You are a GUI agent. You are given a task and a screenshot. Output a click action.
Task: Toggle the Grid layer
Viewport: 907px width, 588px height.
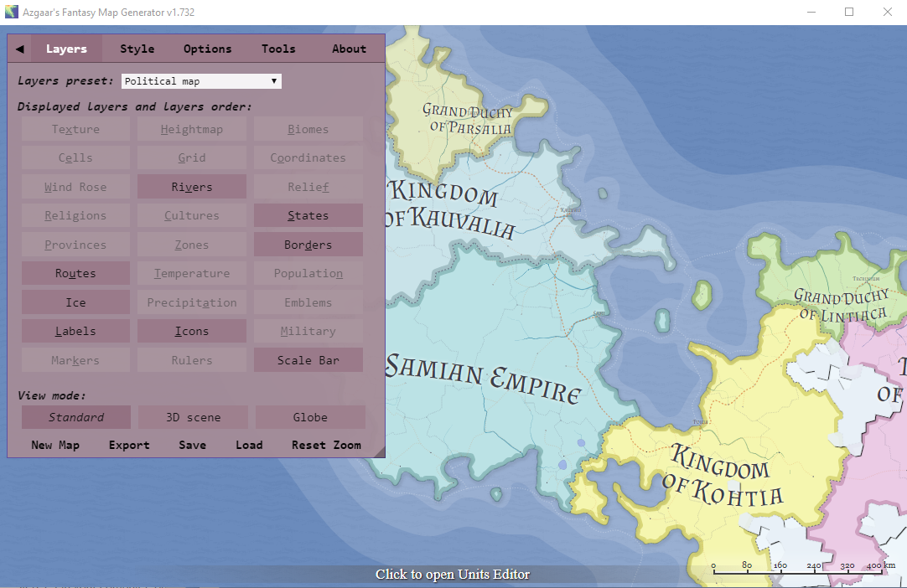pyautogui.click(x=191, y=157)
